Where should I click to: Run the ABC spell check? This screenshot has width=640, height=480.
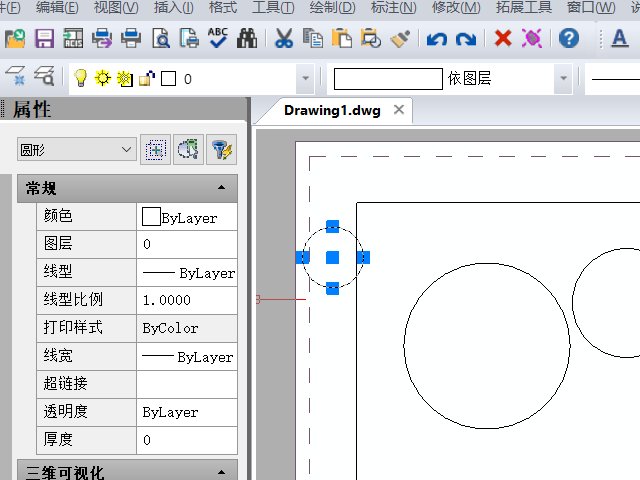[218, 38]
